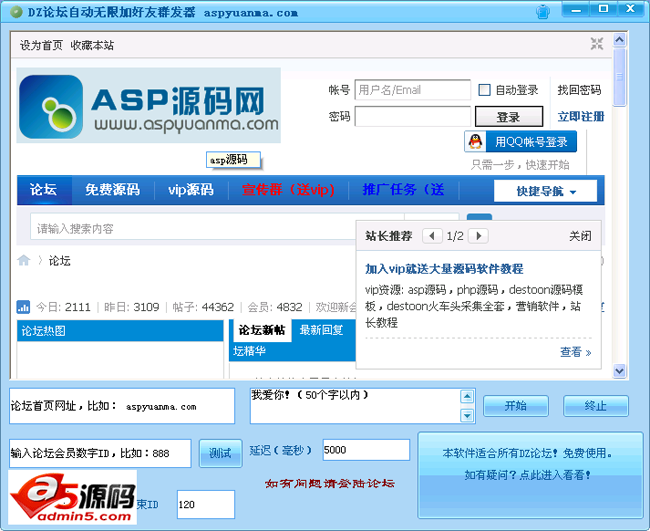The width and height of the screenshot is (650, 531).
Task: Click the expand icon at page top-right
Action: (596, 43)
